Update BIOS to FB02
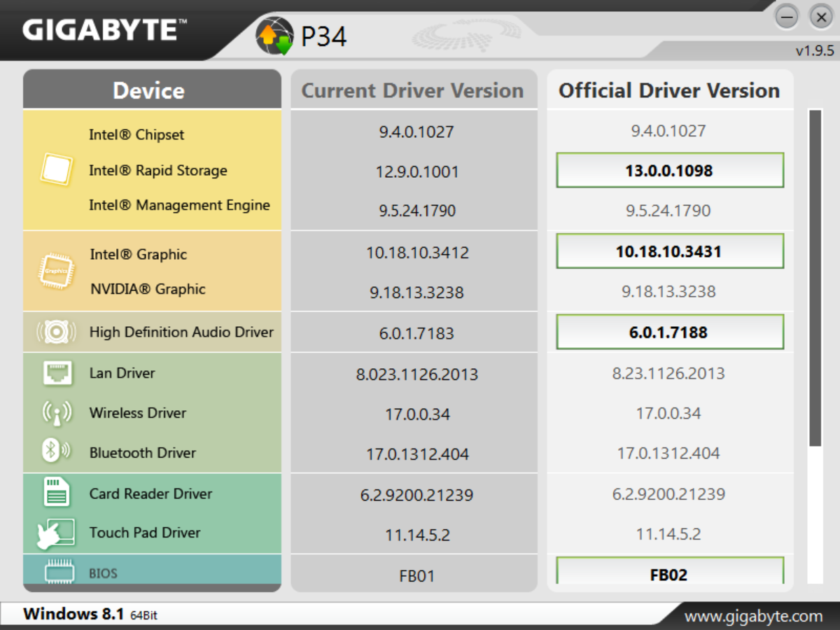The width and height of the screenshot is (840, 630). point(670,572)
